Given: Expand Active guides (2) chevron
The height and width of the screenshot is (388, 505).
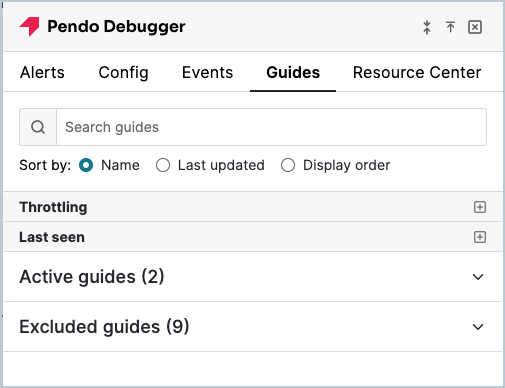Looking at the screenshot, I should 478,277.
